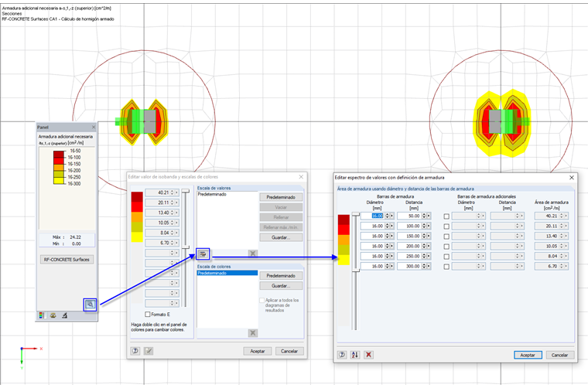Viewport: 588px width, 388px height.
Task: Select balance scales icon at Panel bottom
Action: pyautogui.click(x=53, y=315)
